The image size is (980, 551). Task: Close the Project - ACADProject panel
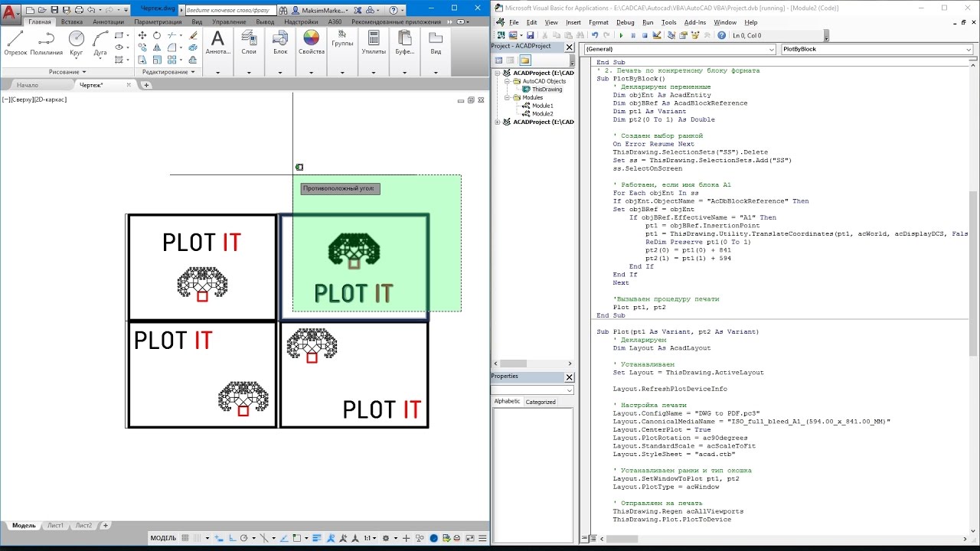pos(569,47)
